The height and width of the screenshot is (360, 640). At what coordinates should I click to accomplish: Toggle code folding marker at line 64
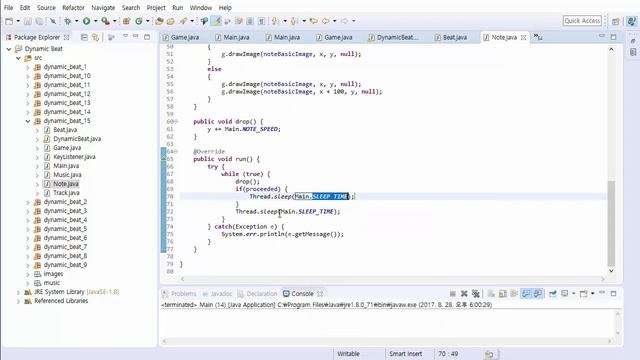click(176, 151)
